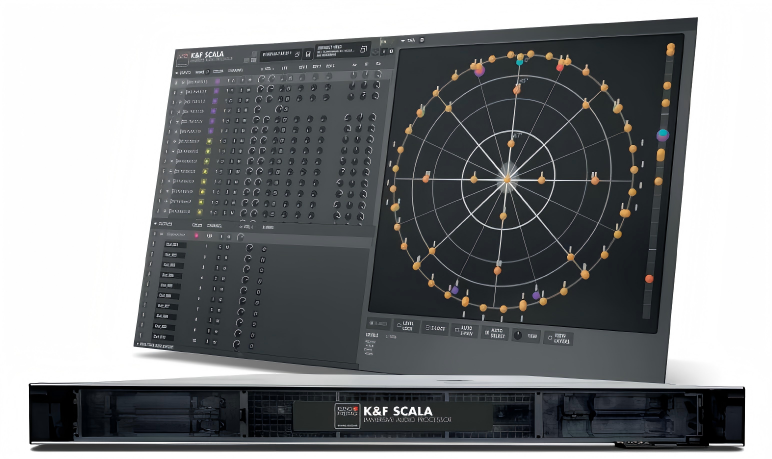Select the center sound object in the polar view
This screenshot has height=459, width=772.
pos(507,179)
